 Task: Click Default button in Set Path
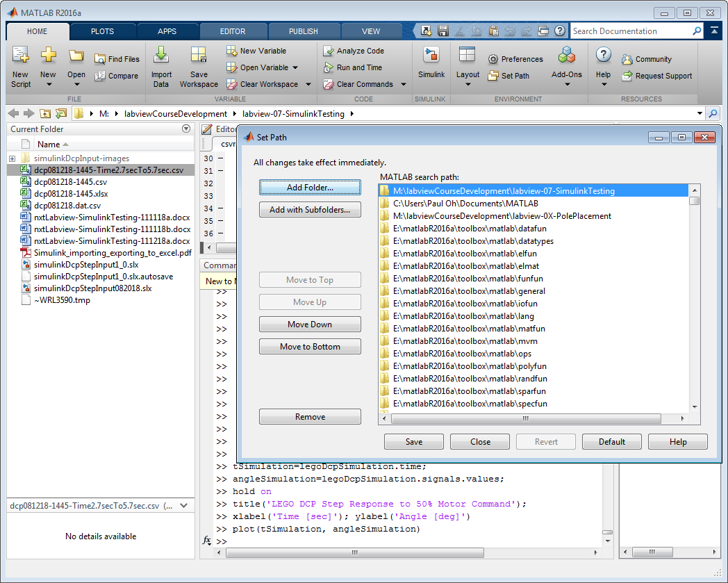612,442
